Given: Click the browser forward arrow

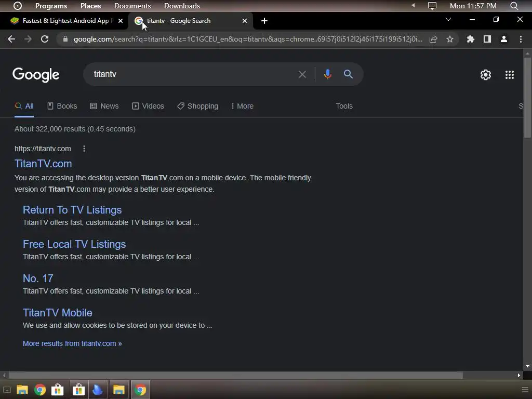Looking at the screenshot, I should [x=28, y=39].
